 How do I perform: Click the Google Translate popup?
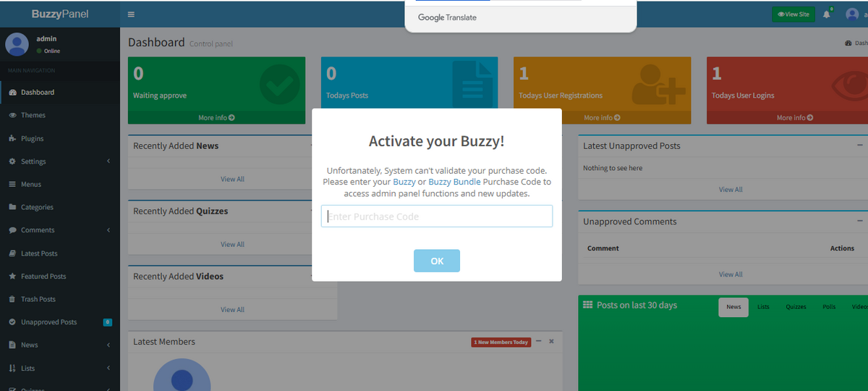(521, 17)
